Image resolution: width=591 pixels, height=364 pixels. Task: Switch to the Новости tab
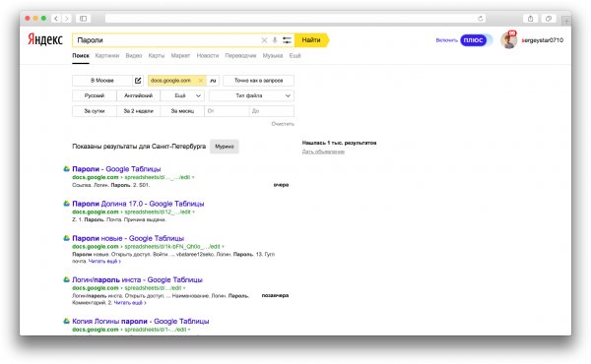click(x=208, y=55)
